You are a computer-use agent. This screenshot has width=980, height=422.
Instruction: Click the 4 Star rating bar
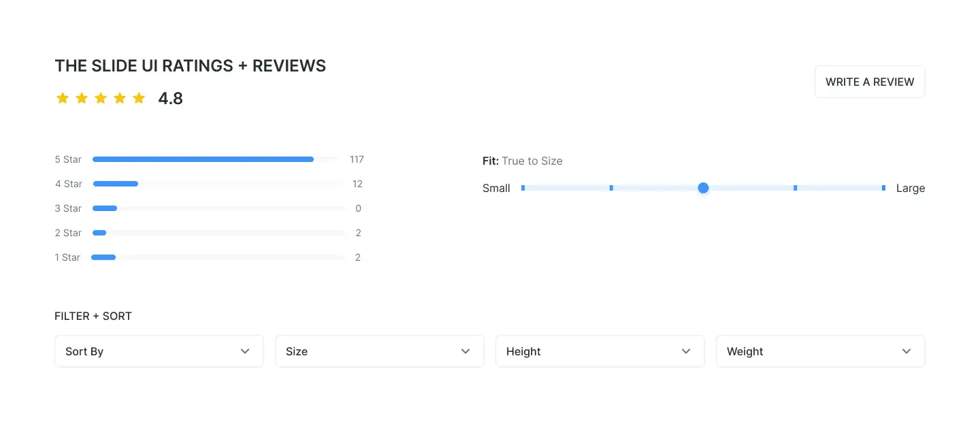pyautogui.click(x=218, y=184)
